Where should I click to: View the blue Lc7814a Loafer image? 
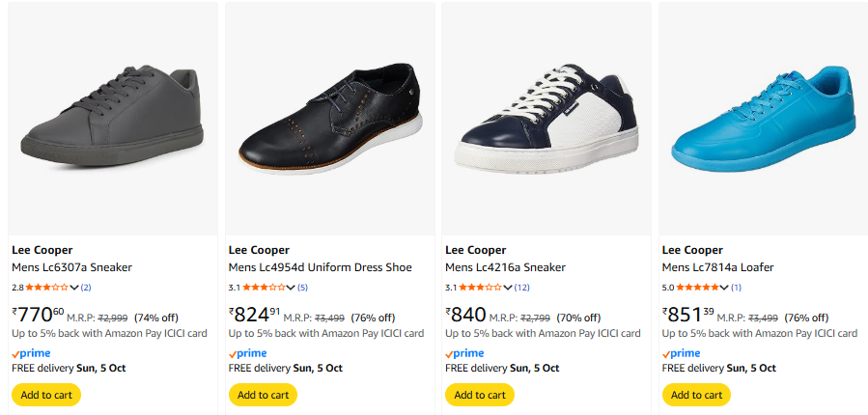763,115
